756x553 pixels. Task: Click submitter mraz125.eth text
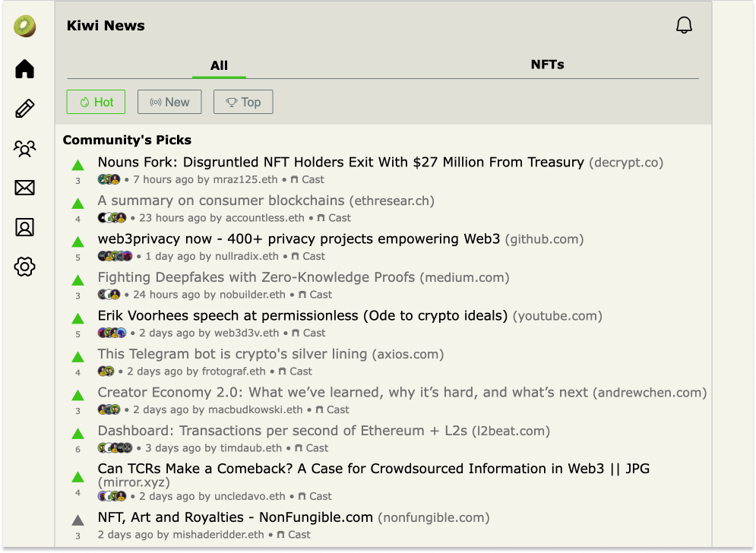(245, 180)
